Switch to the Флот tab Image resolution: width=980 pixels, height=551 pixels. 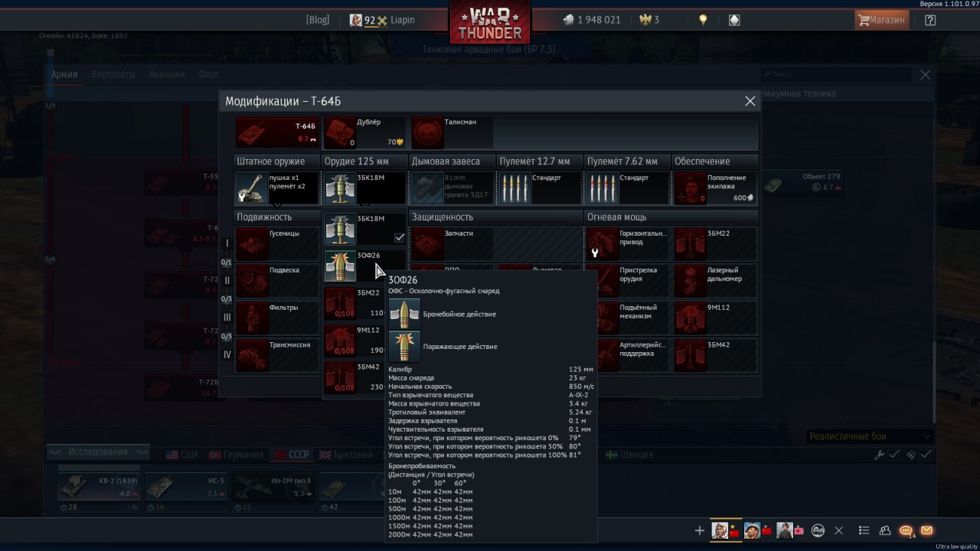209,74
